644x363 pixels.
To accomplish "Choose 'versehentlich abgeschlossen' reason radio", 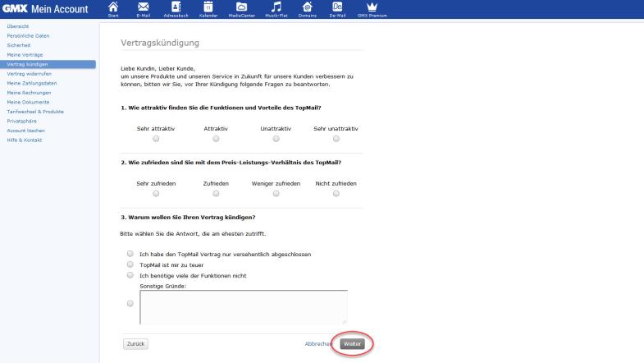I will (130, 254).
